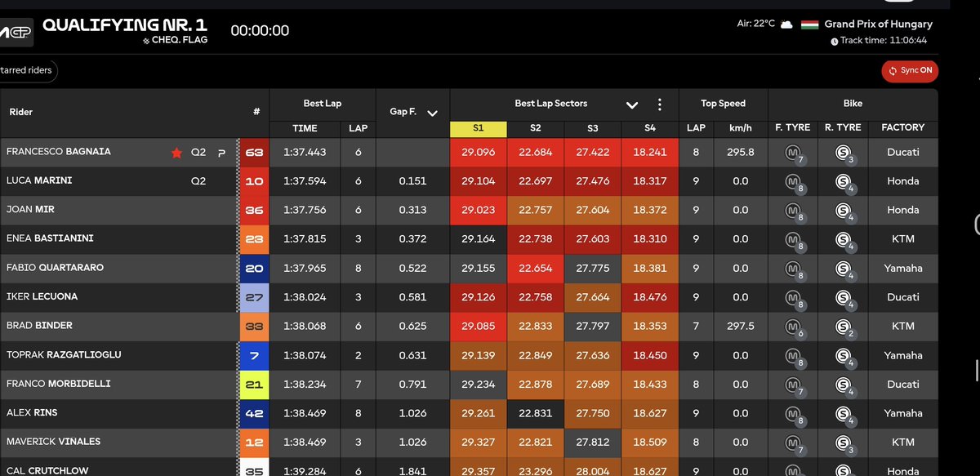
Task: Click rider name Luca Marini
Action: point(39,180)
